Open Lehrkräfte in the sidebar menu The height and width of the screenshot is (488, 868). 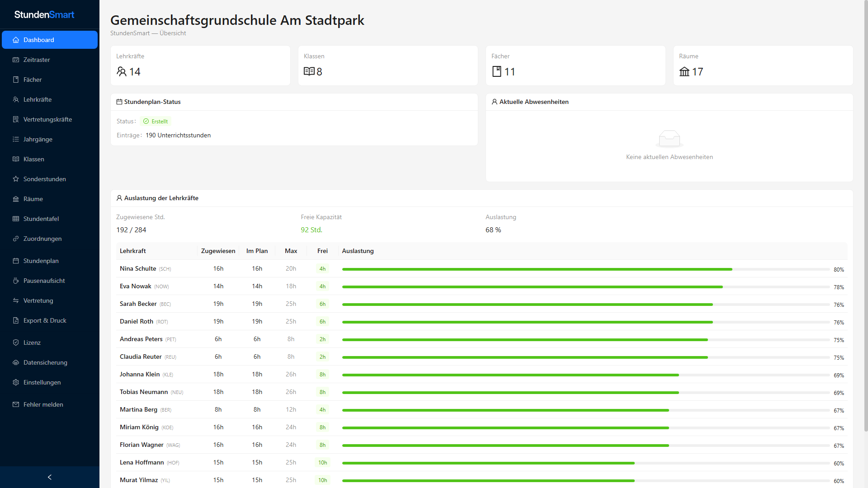(50, 99)
